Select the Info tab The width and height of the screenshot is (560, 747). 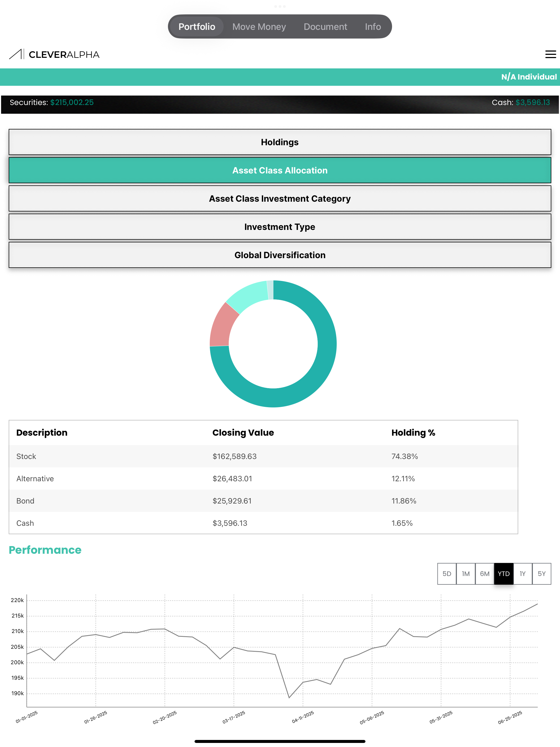373,27
